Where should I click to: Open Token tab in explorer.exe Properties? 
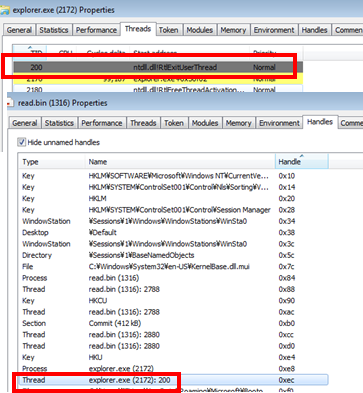tap(168, 30)
